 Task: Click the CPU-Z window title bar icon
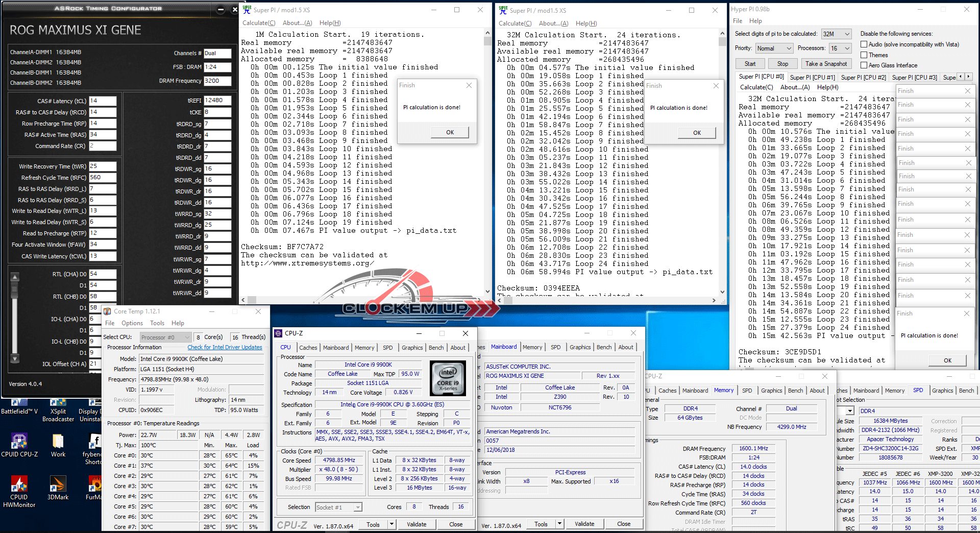[x=278, y=333]
